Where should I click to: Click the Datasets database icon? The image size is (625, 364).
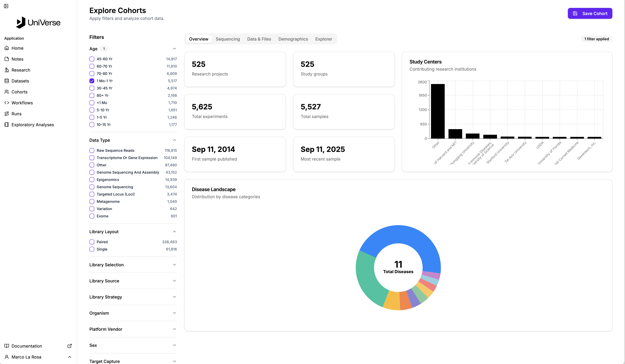pyautogui.click(x=7, y=81)
